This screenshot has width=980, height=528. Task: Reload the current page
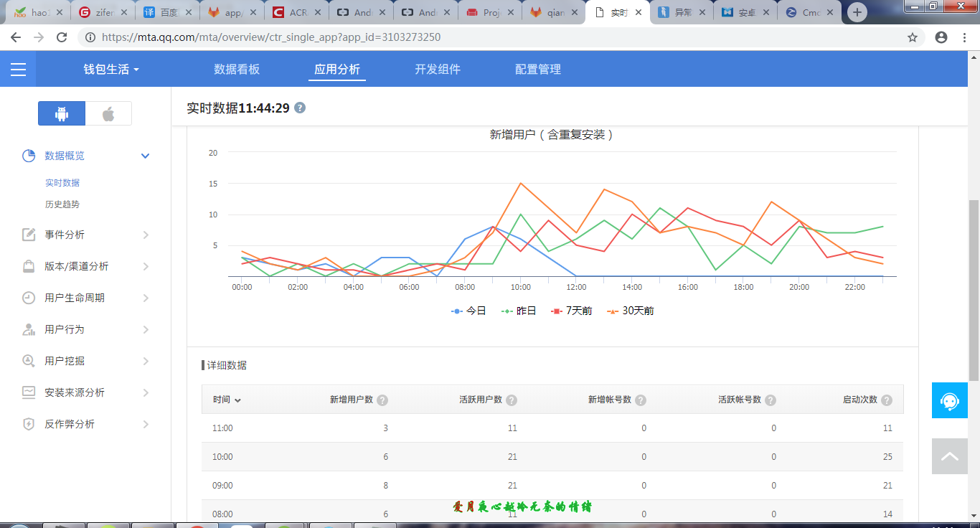click(x=62, y=37)
